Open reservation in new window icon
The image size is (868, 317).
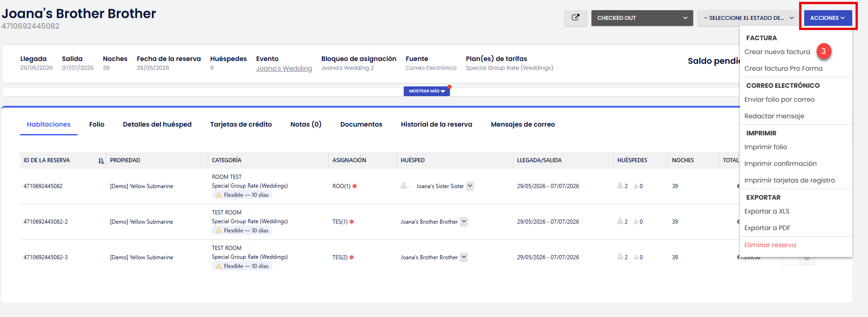[x=575, y=18]
